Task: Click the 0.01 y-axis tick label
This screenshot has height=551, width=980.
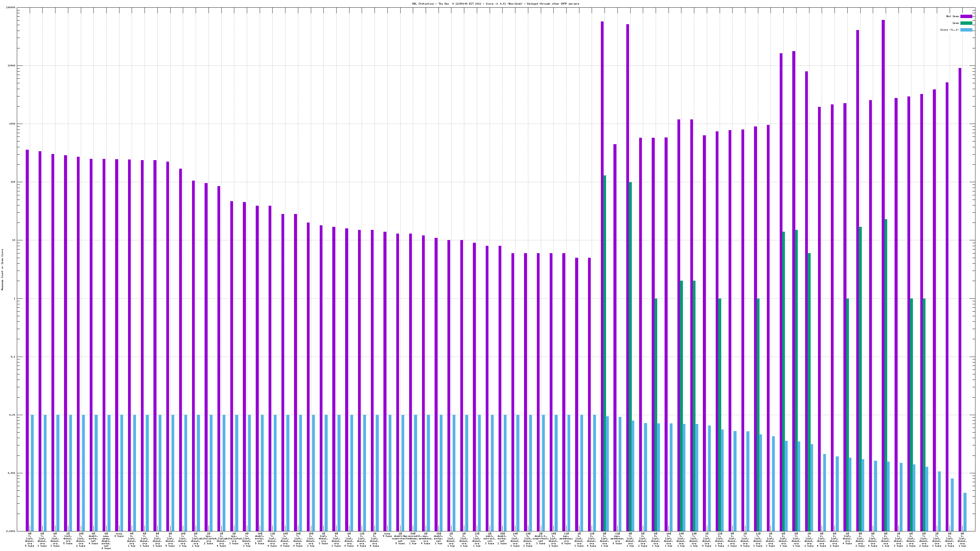Action: point(13,415)
